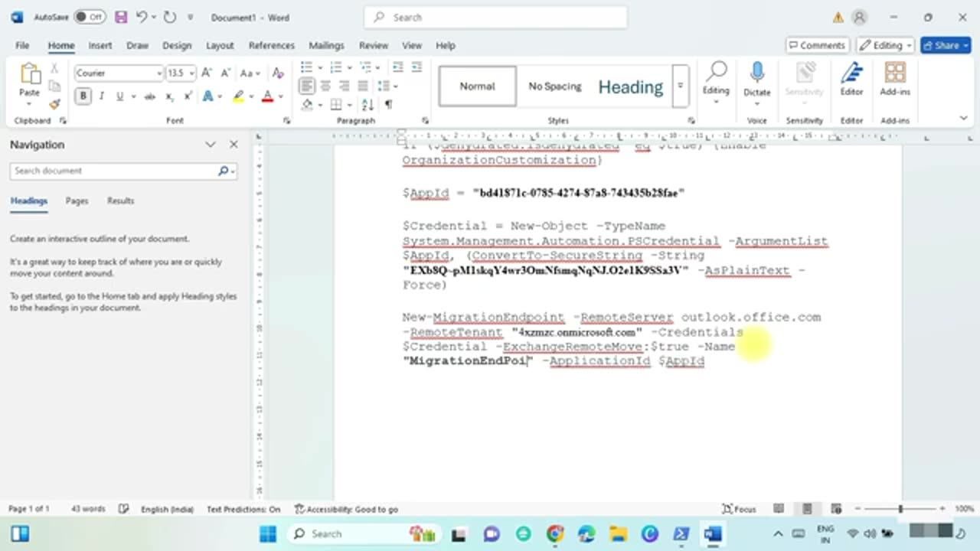This screenshot has width=980, height=551.
Task: Open Google Chrome from the taskbar
Action: (555, 533)
